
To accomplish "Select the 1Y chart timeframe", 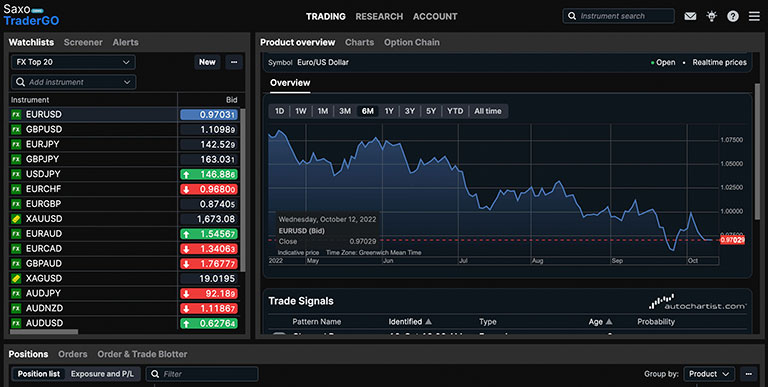I will (x=389, y=111).
